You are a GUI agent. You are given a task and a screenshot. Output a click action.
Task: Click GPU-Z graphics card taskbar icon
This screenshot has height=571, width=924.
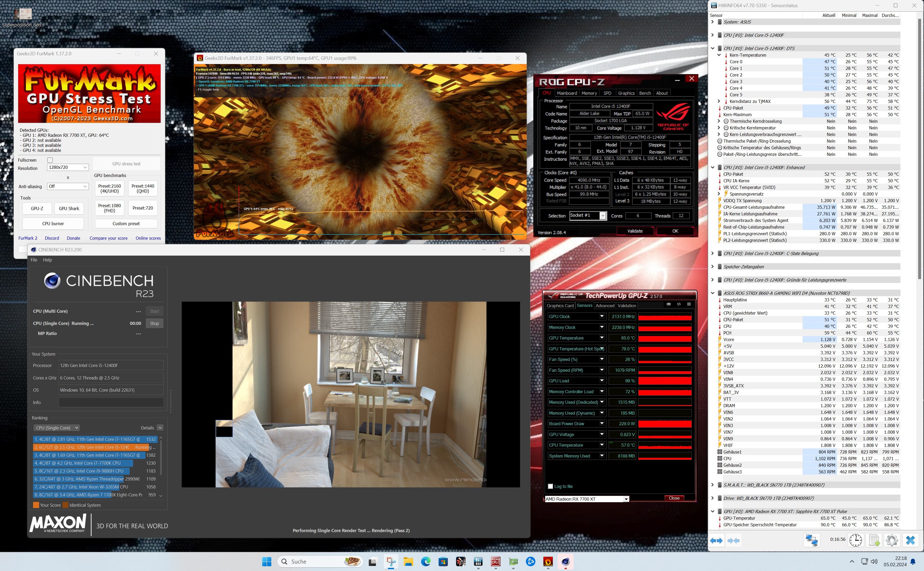click(513, 561)
